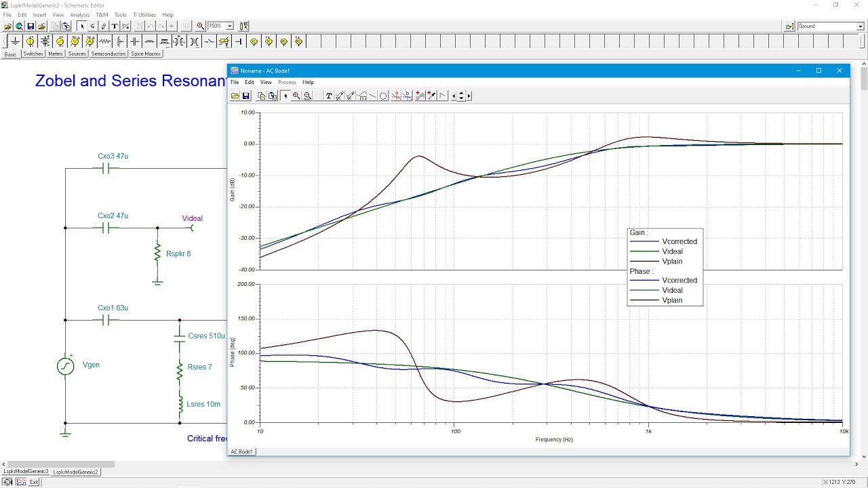Open the View menu in AC Bode1 window
This screenshot has width=868, height=488.
(x=266, y=82)
